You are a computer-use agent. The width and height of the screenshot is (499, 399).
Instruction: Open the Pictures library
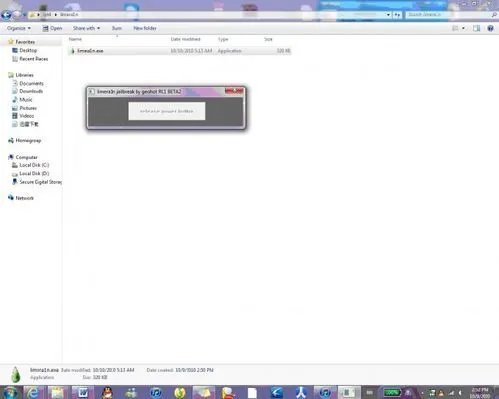pos(28,108)
